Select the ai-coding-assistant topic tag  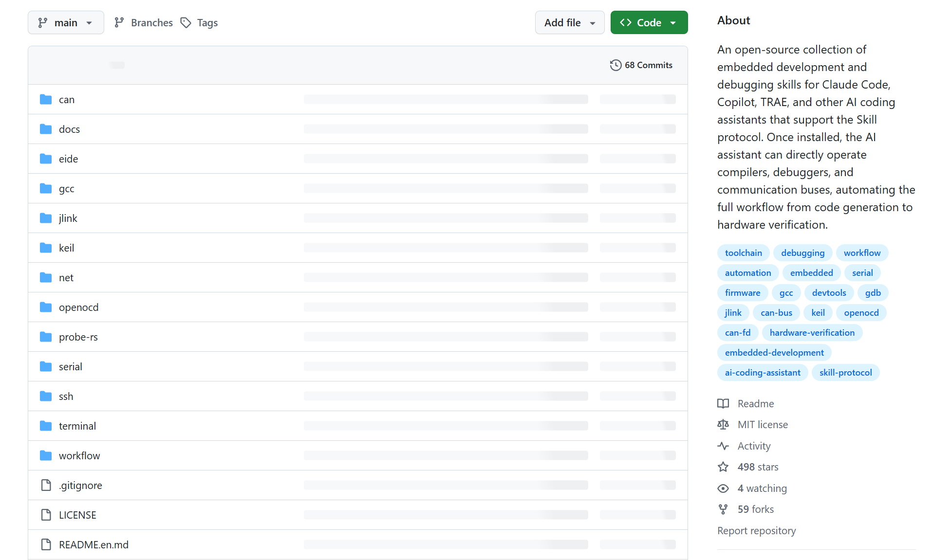[763, 373]
